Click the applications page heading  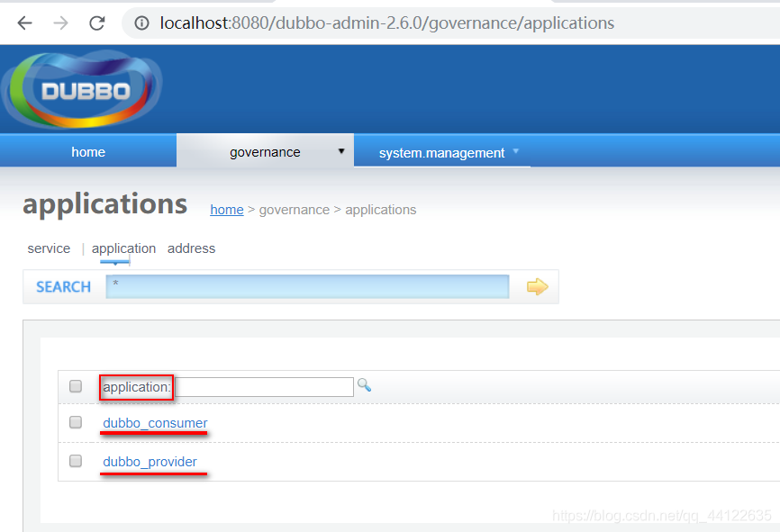105,204
